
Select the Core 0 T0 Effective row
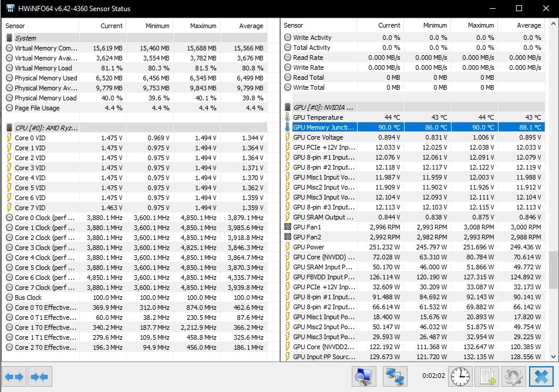click(x=136, y=307)
